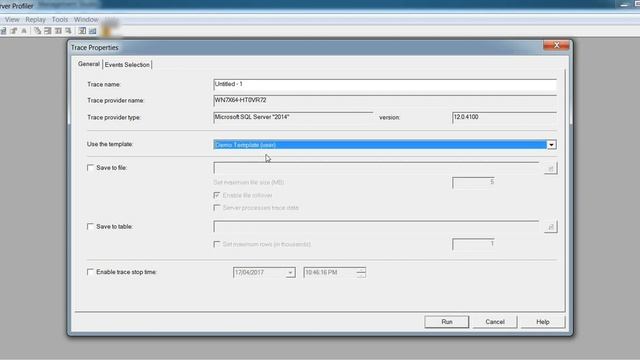This screenshot has height=360, width=640.
Task: Click the 'version:' label
Action: click(389, 118)
